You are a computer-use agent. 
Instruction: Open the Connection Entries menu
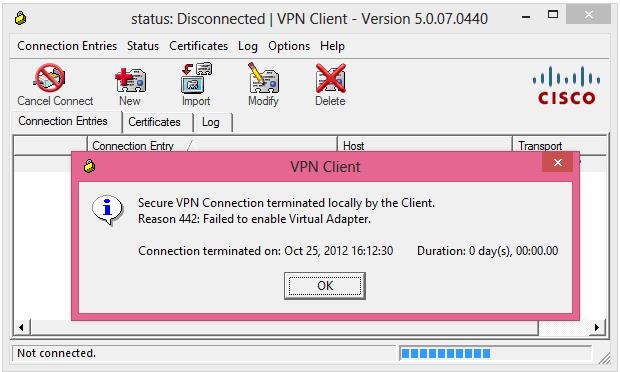point(67,46)
